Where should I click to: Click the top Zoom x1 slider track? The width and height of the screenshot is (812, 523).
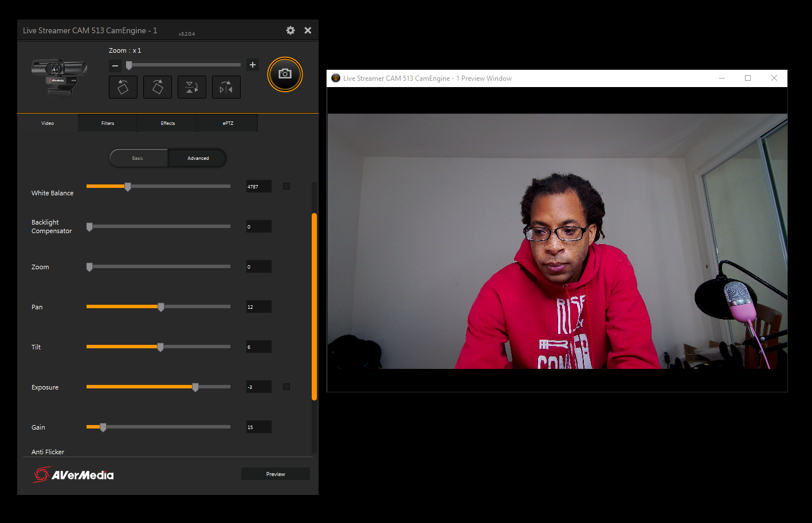point(183,65)
